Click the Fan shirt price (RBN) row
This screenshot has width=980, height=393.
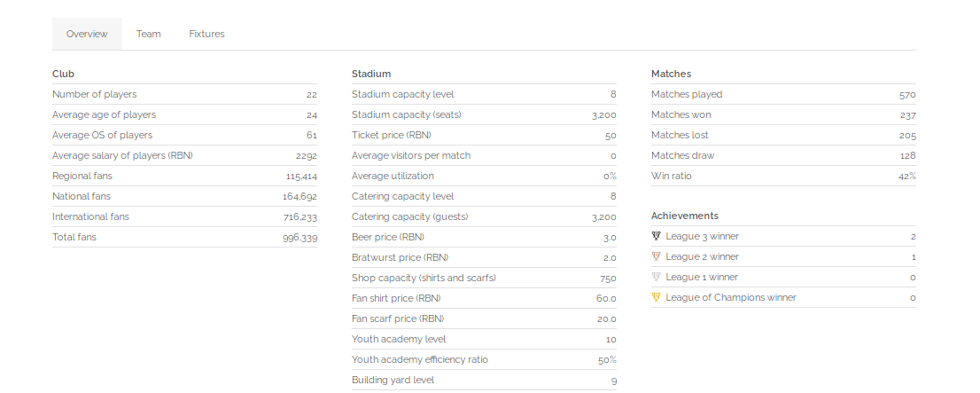click(x=484, y=298)
